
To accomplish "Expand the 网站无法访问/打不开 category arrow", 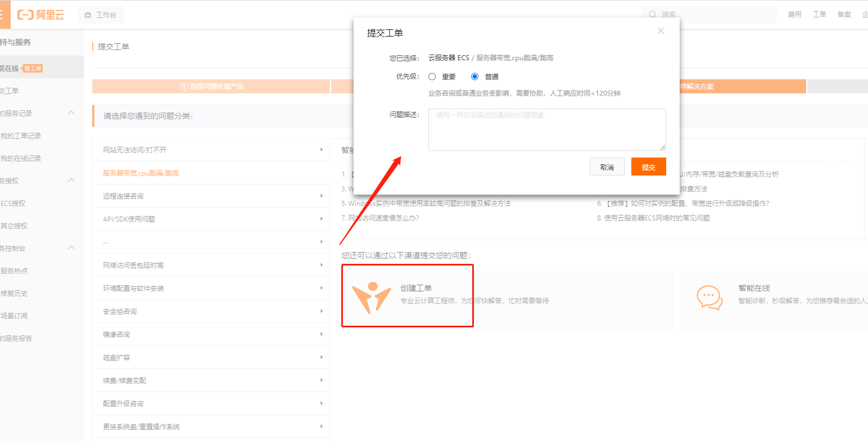I will pyautogui.click(x=321, y=150).
